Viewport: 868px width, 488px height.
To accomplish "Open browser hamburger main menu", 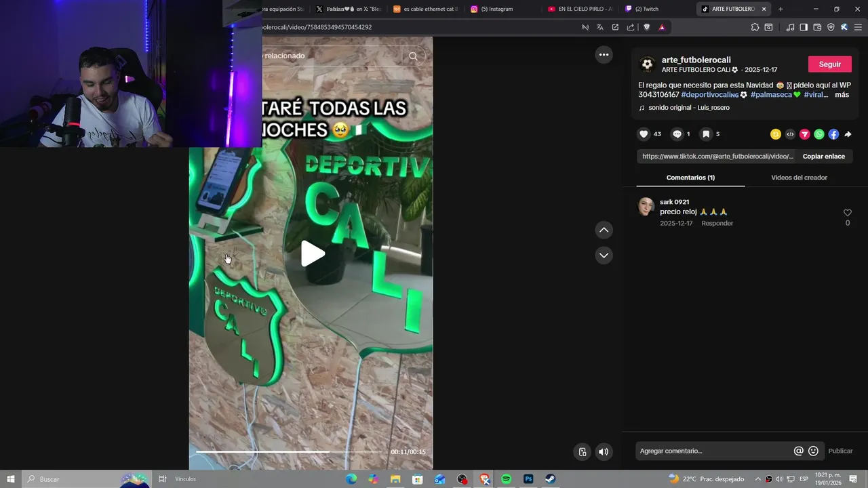I will pos(858,27).
